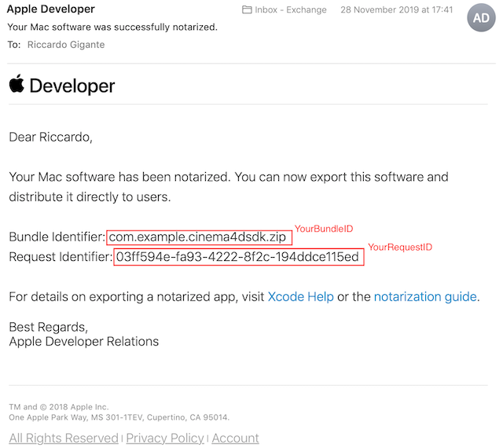This screenshot has width=503, height=448.
Task: Click the bundle identifier com.example.cinema4dsdk.zip
Action: [197, 237]
